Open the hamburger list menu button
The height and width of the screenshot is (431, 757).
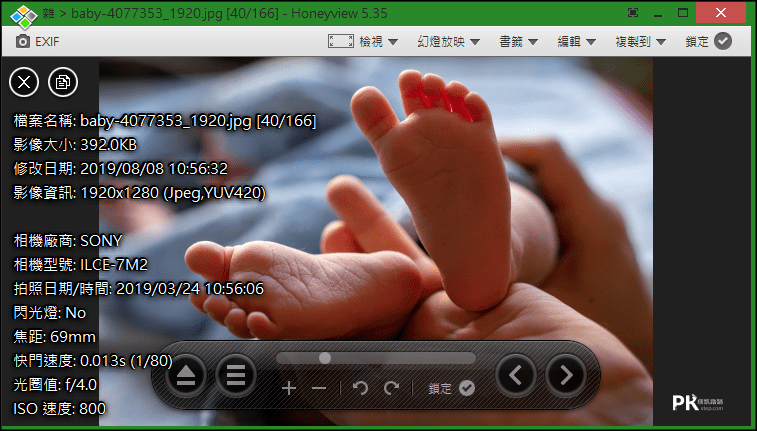(236, 375)
